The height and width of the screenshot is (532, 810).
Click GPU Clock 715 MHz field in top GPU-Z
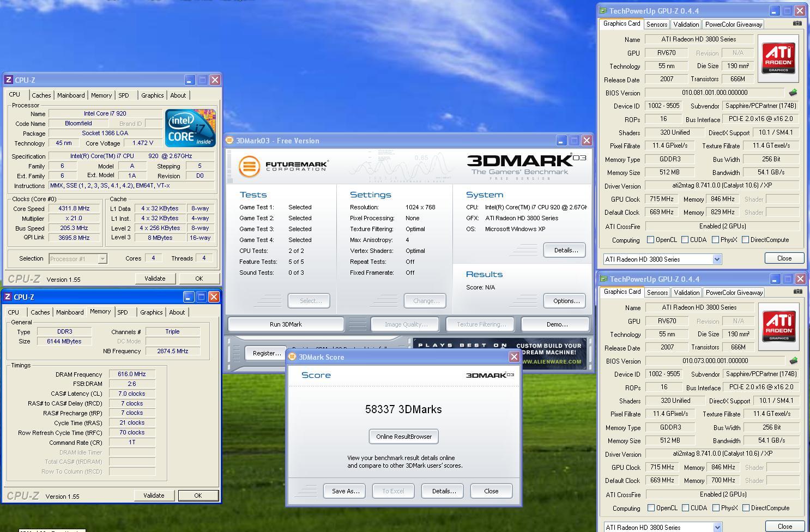point(662,199)
